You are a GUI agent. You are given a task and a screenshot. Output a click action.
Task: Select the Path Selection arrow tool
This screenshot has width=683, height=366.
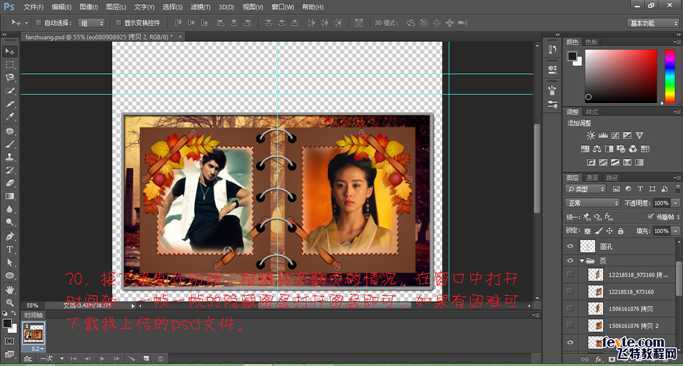10,263
